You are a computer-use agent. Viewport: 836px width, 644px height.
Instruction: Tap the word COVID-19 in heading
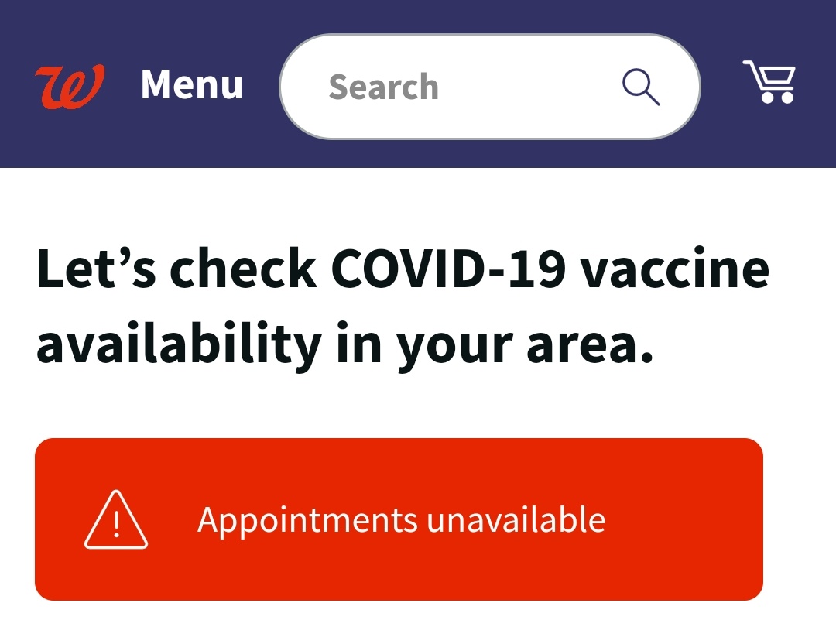tap(448, 268)
